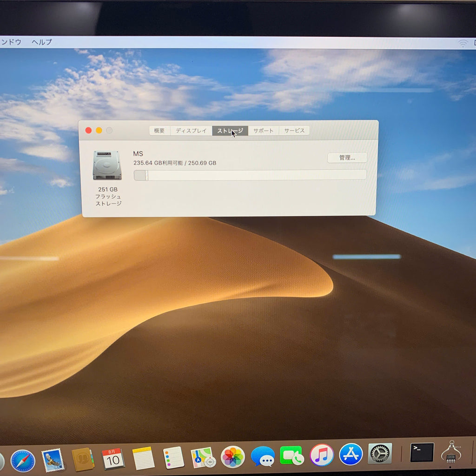Open iTunes music icon in Dock
476x476 pixels.
pos(322,455)
